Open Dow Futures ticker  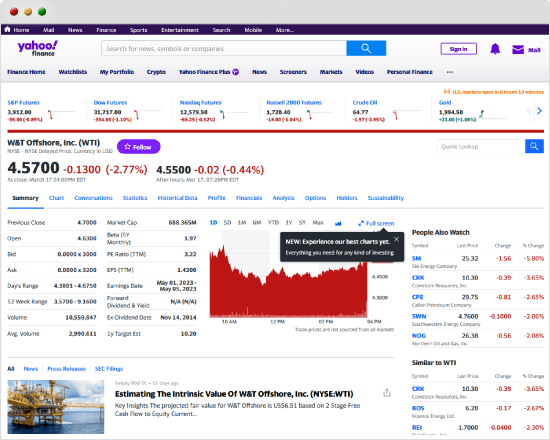tap(110, 102)
